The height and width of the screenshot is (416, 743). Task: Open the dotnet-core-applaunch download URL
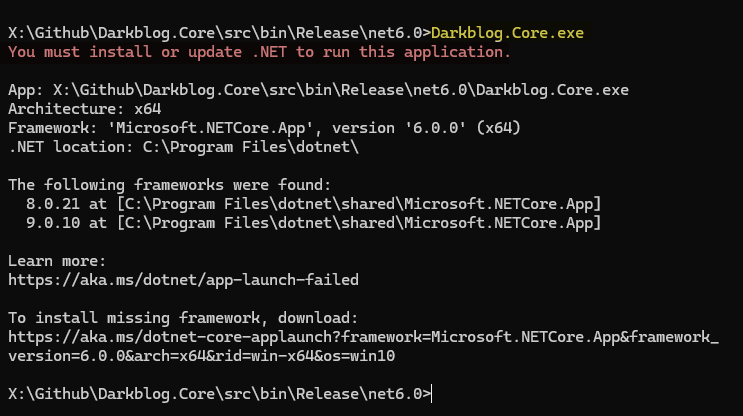click(x=362, y=337)
